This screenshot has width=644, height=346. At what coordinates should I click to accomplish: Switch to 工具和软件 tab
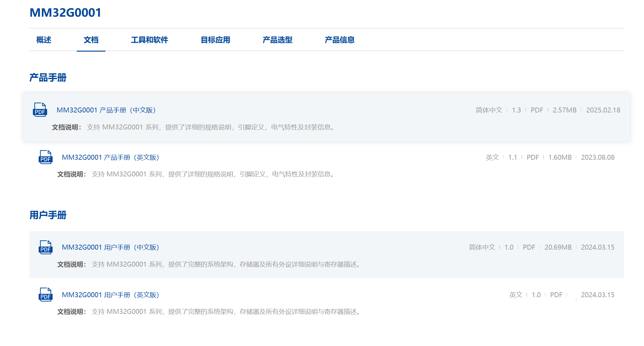tap(149, 40)
